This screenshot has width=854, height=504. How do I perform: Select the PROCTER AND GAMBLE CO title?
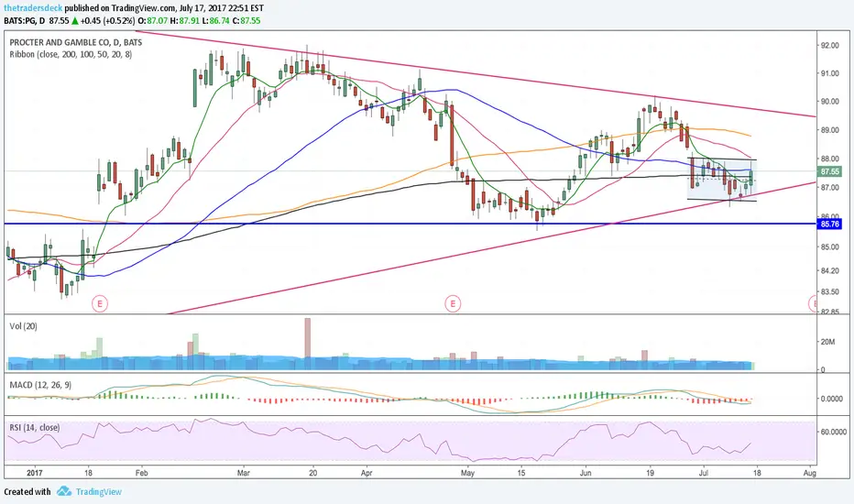(76, 42)
